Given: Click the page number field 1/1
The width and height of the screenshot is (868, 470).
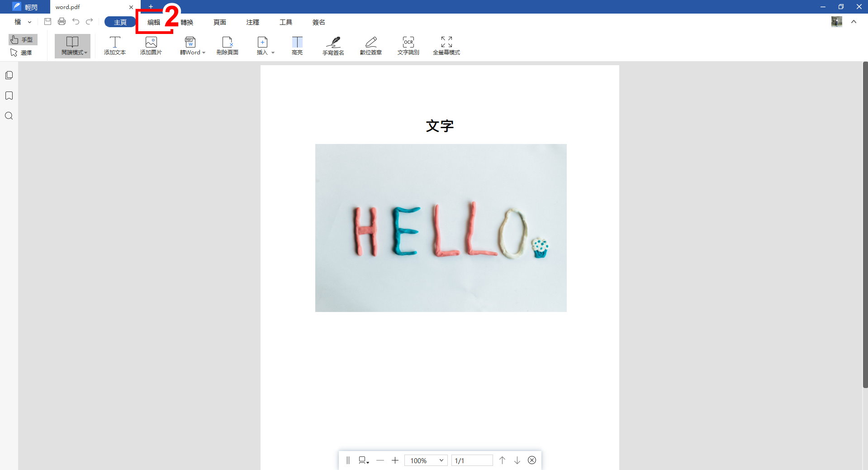Looking at the screenshot, I should click(472, 460).
